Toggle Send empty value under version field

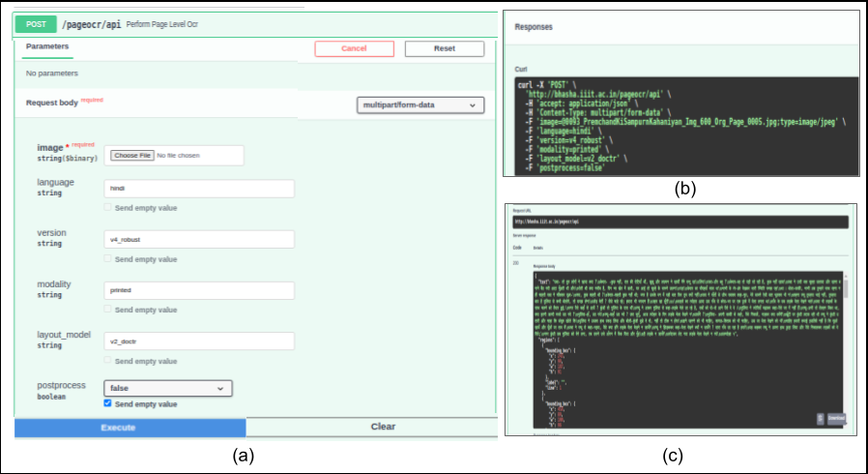pos(108,259)
